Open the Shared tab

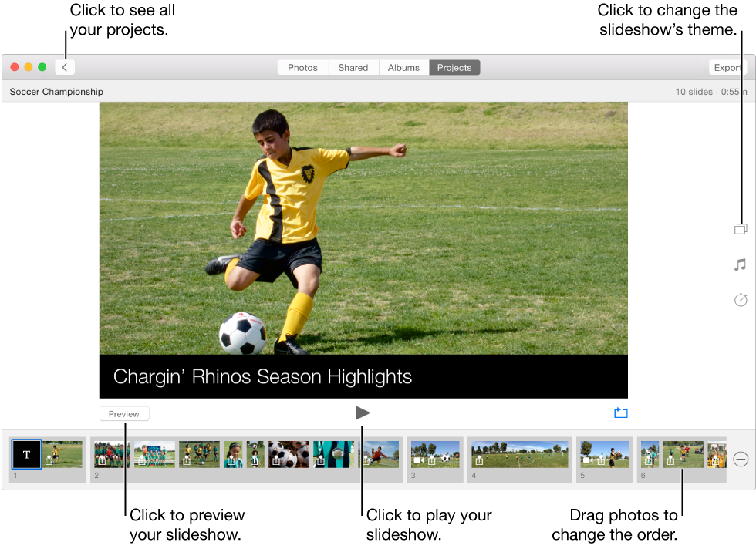click(353, 67)
